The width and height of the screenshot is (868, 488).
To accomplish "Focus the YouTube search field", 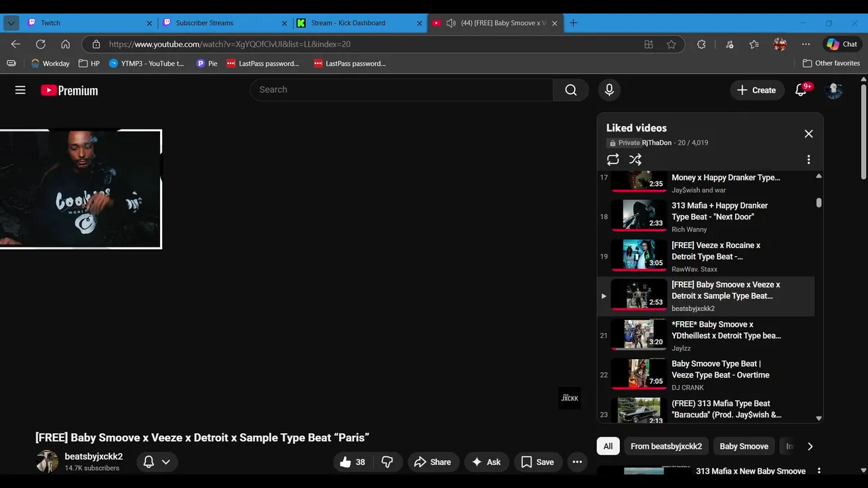I will [401, 90].
